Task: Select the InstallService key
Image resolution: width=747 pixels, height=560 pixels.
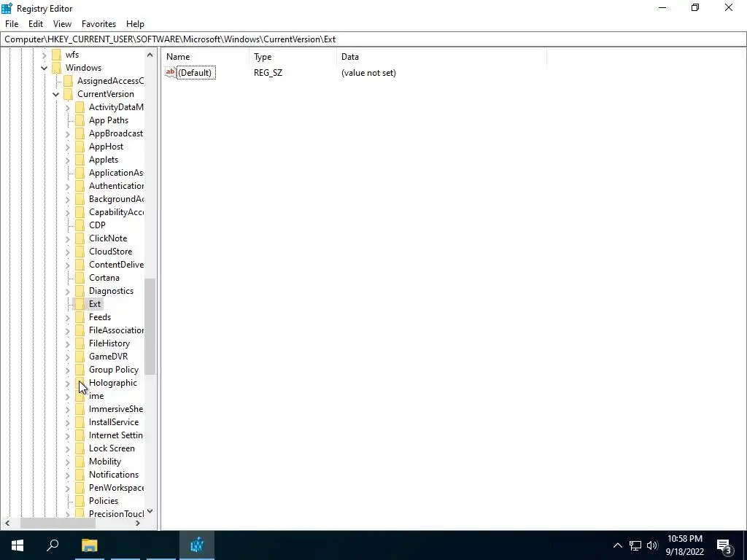Action: click(x=114, y=422)
